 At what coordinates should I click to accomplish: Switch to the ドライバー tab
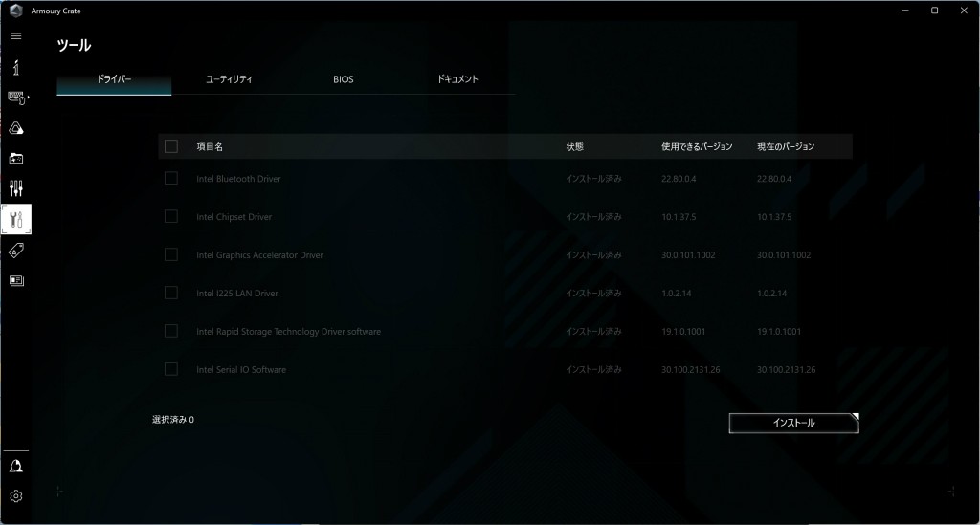point(114,79)
